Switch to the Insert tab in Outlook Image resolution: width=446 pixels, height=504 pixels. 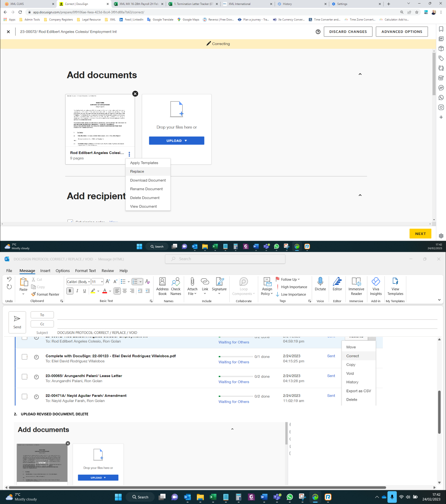click(x=45, y=270)
